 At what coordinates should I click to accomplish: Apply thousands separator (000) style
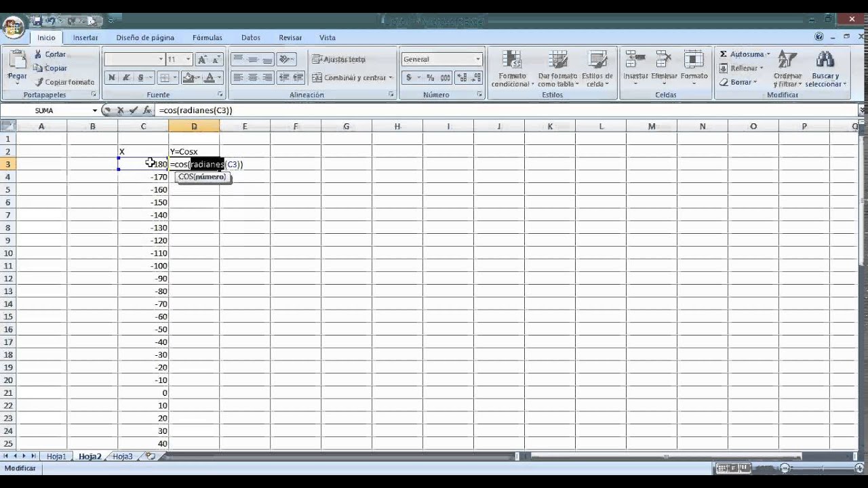coord(445,78)
